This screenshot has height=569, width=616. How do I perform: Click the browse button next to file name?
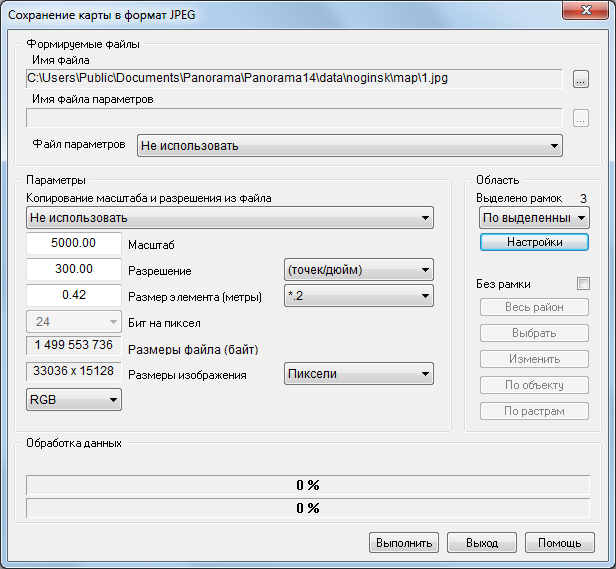point(581,78)
